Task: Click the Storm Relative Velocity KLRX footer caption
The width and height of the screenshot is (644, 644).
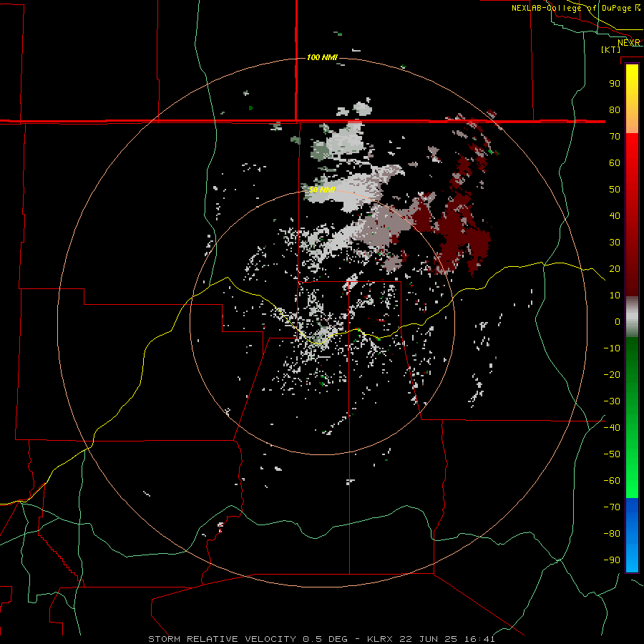Action: pyautogui.click(x=321, y=639)
